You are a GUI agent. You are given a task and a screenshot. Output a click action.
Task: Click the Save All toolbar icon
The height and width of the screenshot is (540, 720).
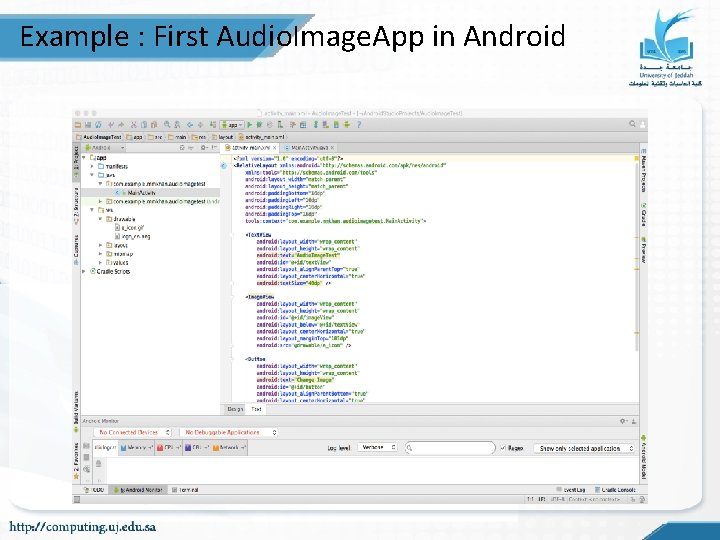[x=88, y=125]
